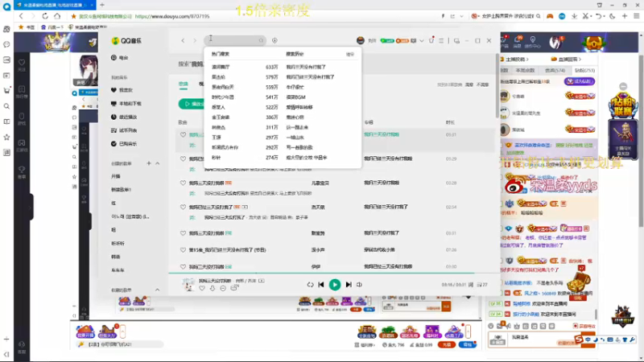
Task: Open 主播投稿 link in Douyu
Action: point(517,60)
